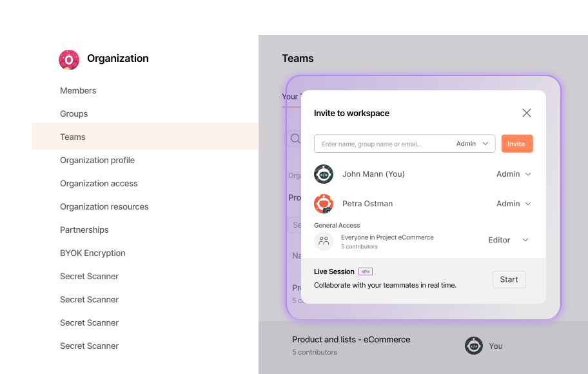Click John Mann's avatar icon
This screenshot has height=374, width=588.
tap(324, 174)
